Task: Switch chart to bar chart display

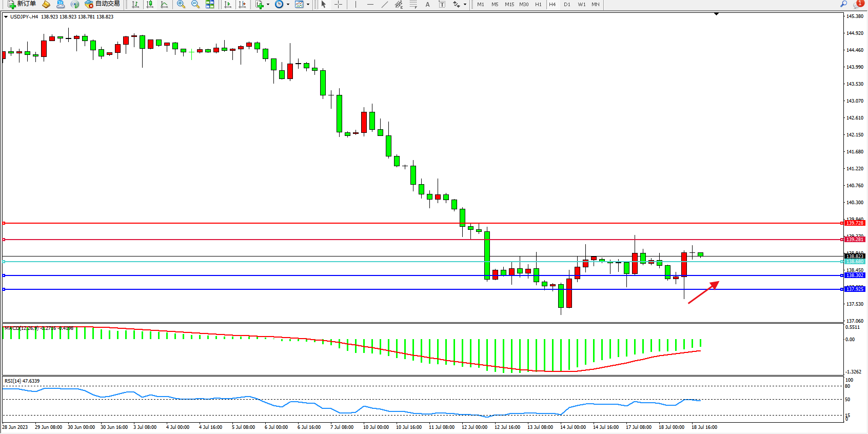Action: coord(135,4)
